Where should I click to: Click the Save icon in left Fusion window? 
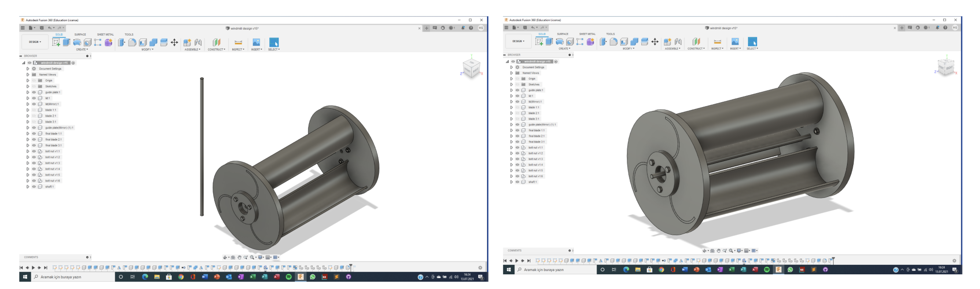click(x=42, y=28)
